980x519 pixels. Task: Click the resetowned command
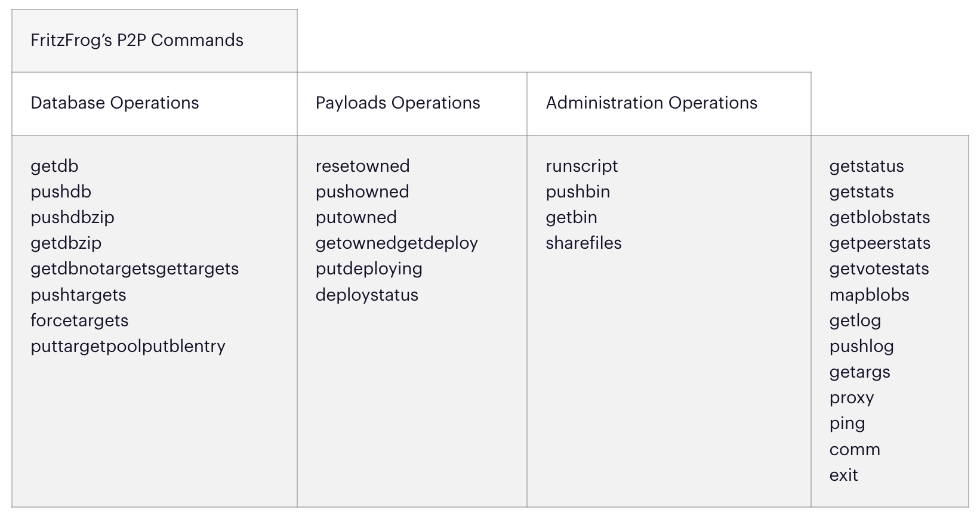pyautogui.click(x=362, y=166)
